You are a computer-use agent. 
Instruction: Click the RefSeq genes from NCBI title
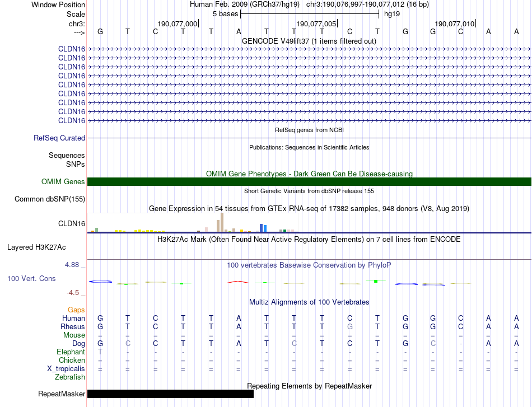310,130
